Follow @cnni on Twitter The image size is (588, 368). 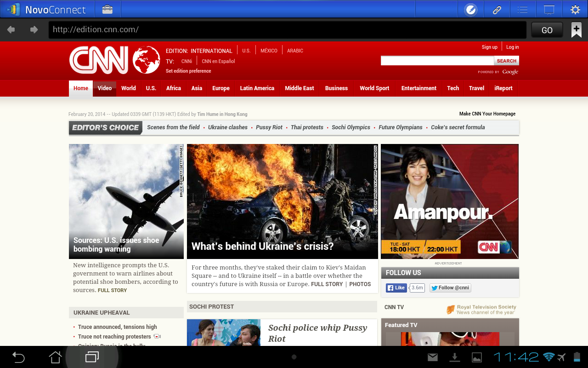450,288
